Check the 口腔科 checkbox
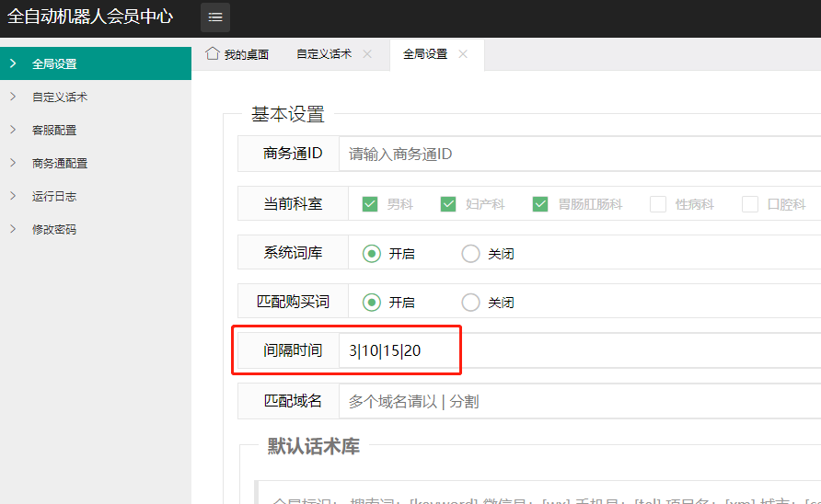The image size is (821, 504). [750, 204]
